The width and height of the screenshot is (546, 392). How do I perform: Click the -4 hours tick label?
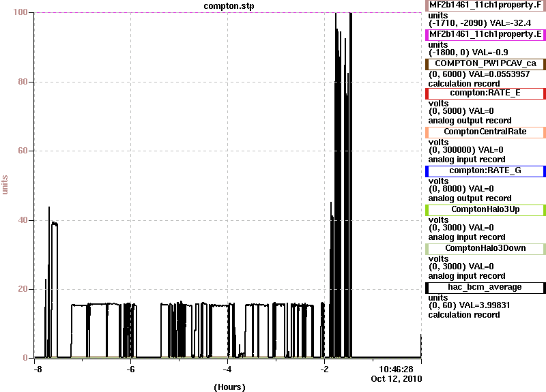tap(227, 369)
